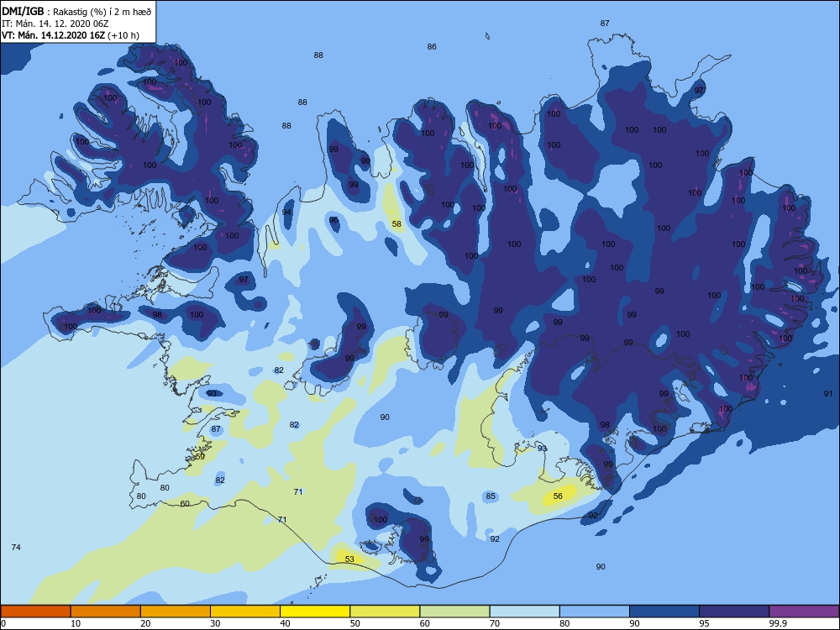
Task: Select the humidity value 96 on the map
Action: [333, 220]
